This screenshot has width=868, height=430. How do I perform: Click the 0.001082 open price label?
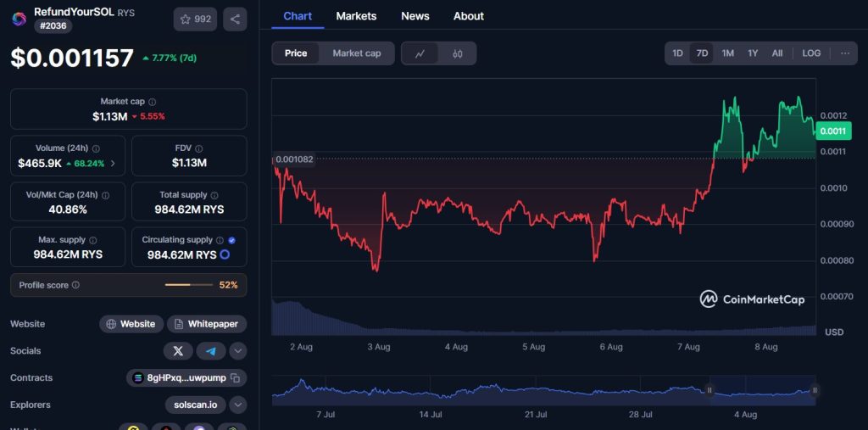(x=294, y=159)
